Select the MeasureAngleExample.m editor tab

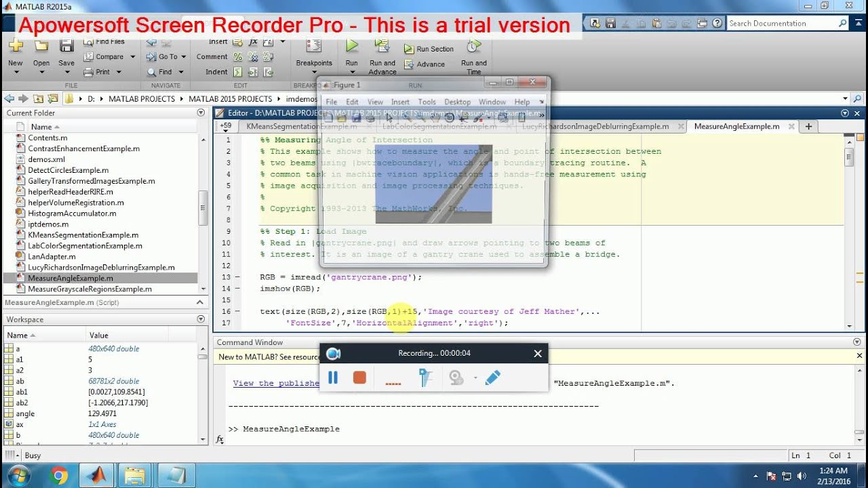click(x=736, y=126)
